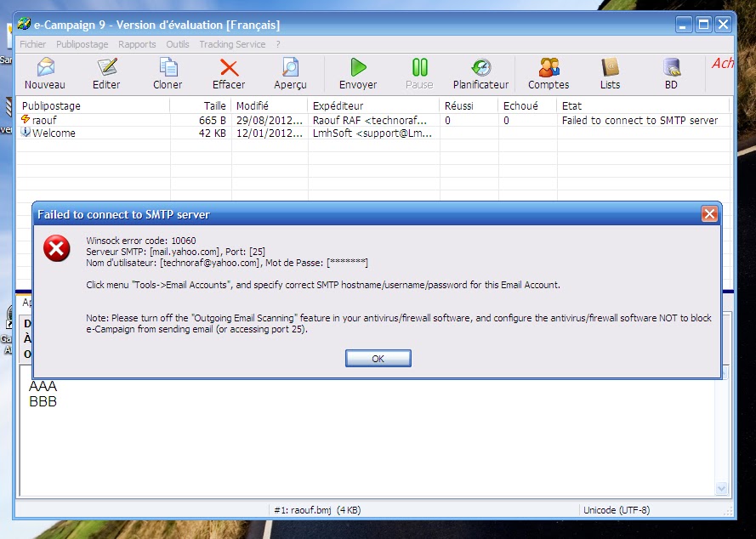Open the Editer pencil tool
The image size is (756, 539).
(107, 67)
